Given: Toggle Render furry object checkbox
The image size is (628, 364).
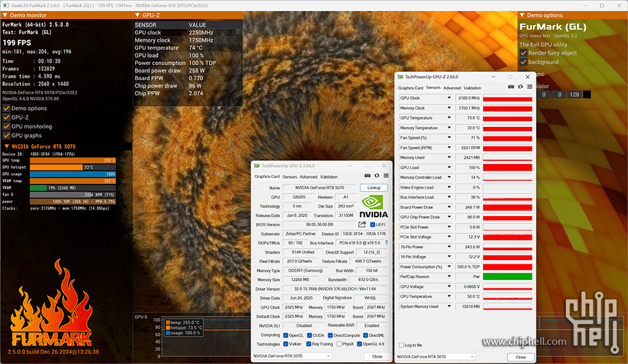Looking at the screenshot, I should tap(524, 53).
